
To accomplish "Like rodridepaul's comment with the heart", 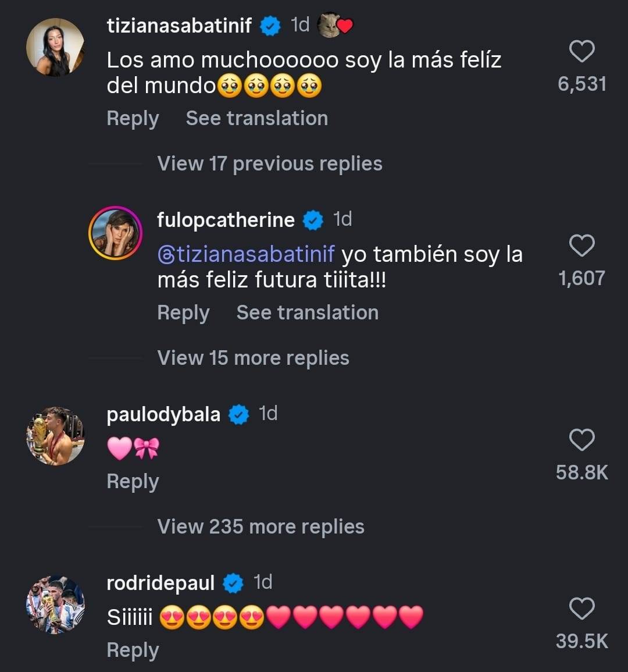I will point(581,609).
